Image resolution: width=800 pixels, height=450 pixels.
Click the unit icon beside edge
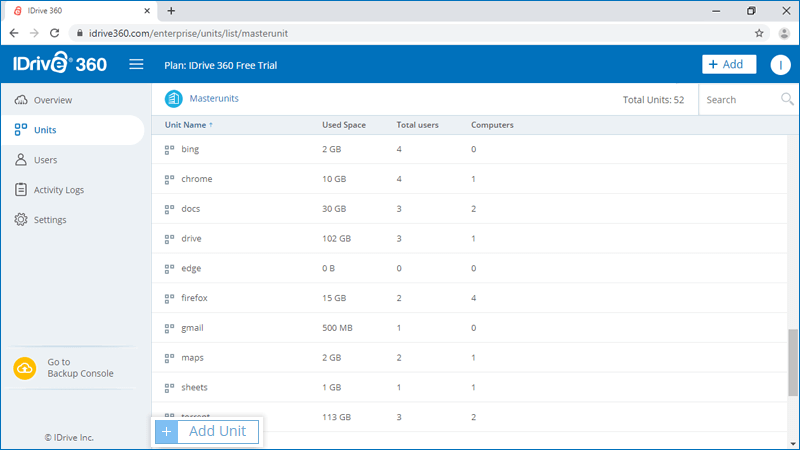[169, 269]
